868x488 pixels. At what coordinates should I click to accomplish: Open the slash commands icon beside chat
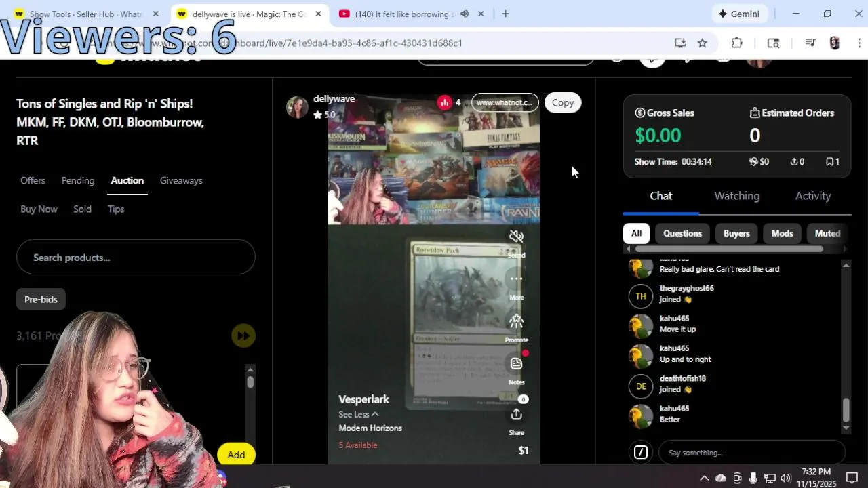640,452
